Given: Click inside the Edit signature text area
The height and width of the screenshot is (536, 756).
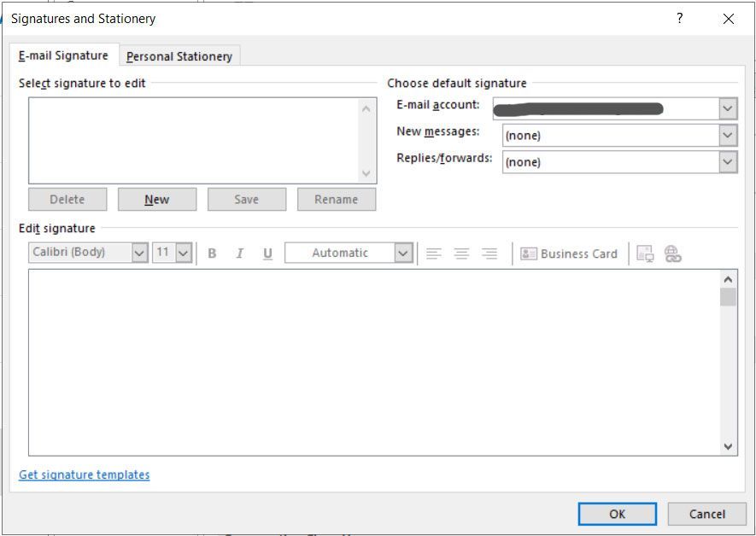Looking at the screenshot, I should point(373,363).
